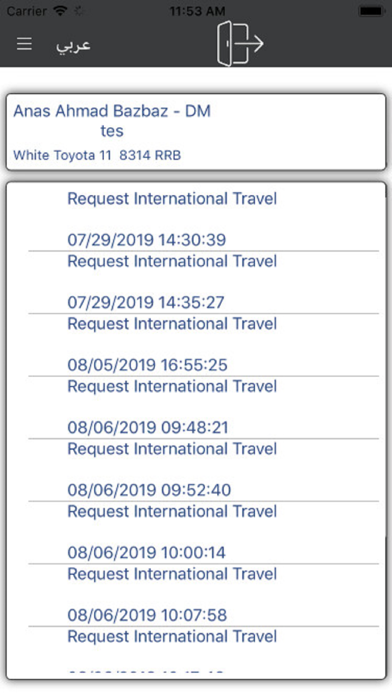392x696 pixels.
Task: Tap the 'tes' subtitle under the name
Action: pos(112,131)
